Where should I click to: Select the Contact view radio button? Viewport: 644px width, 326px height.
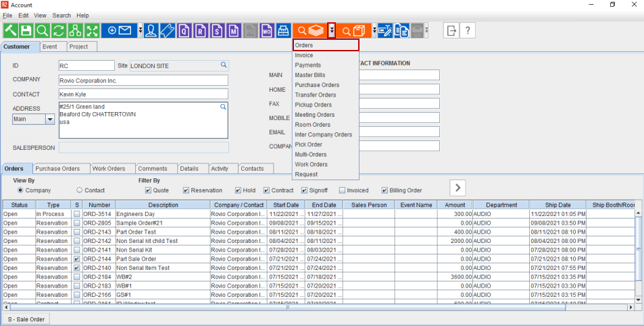click(80, 190)
